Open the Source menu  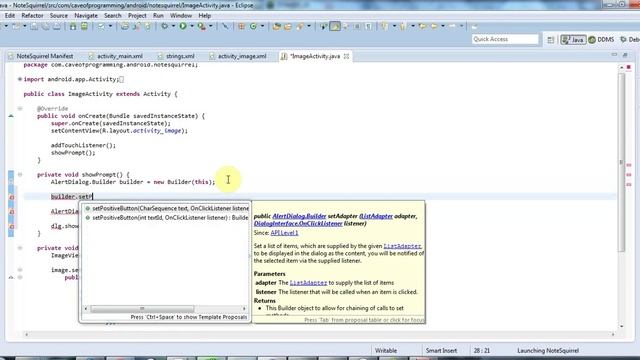click(x=59, y=16)
